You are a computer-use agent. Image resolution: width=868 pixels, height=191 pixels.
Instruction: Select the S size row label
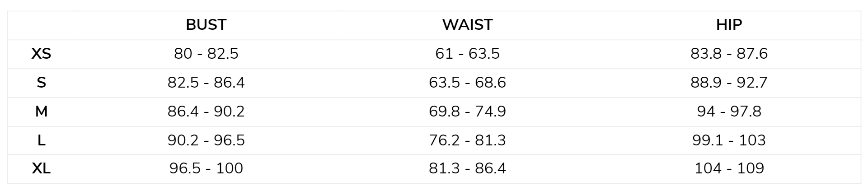[41, 83]
